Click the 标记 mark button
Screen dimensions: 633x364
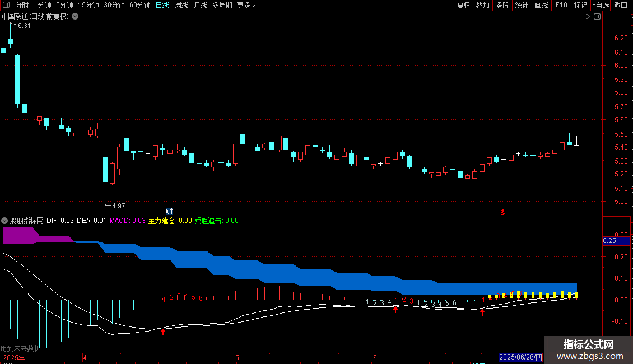[580, 5]
